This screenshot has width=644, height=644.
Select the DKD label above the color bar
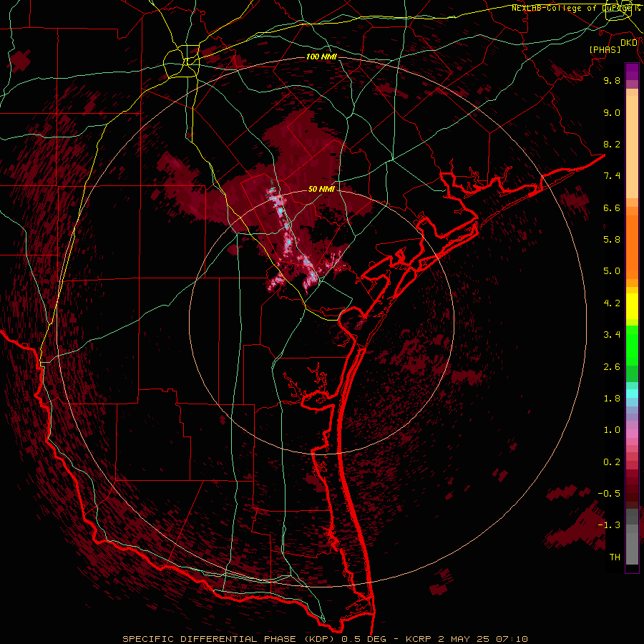click(629, 43)
